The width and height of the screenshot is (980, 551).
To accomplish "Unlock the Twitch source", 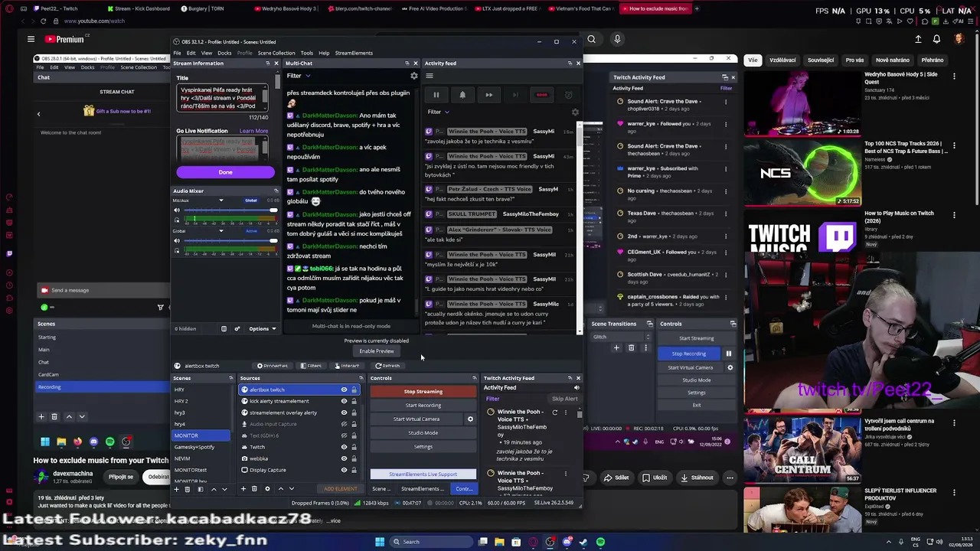I will 354,447.
